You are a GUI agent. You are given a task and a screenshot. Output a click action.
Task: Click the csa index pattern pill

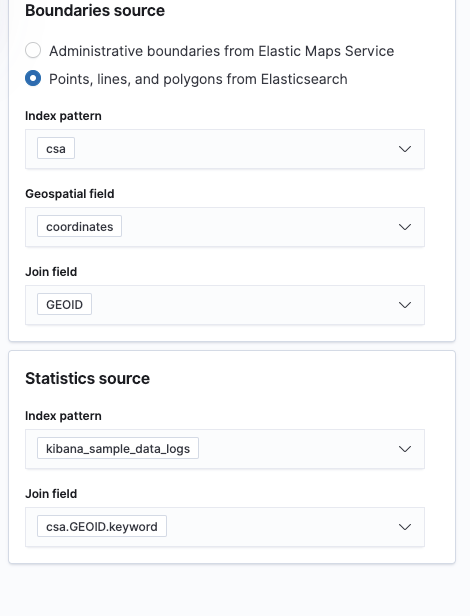point(56,148)
